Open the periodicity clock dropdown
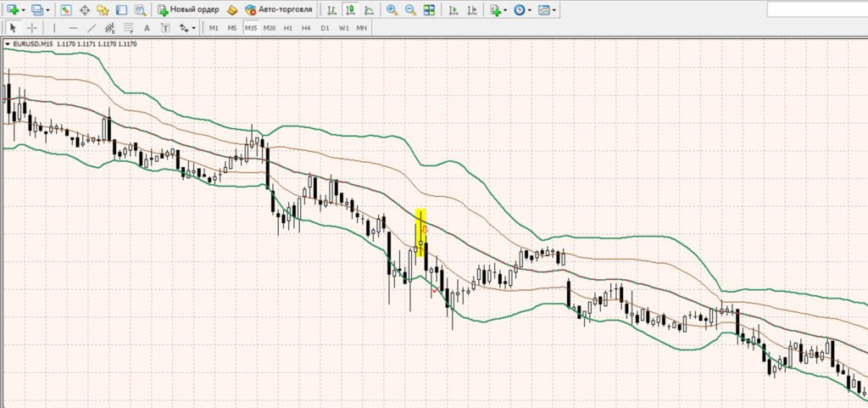Screen dimensions: 868x408 530,10
